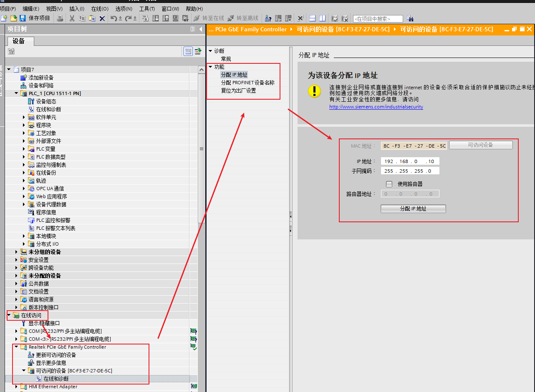
Task: Click 更新可访问的设备 under Realtek controller
Action: pyautogui.click(x=56, y=355)
